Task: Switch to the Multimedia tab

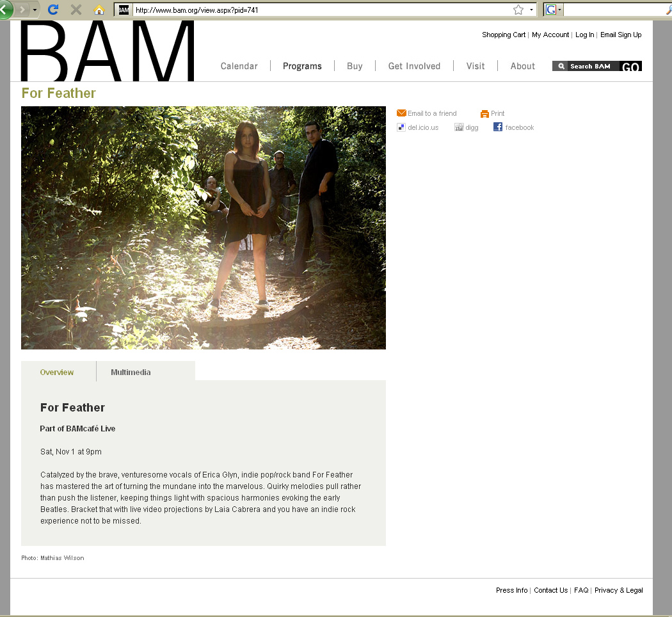Action: tap(131, 372)
